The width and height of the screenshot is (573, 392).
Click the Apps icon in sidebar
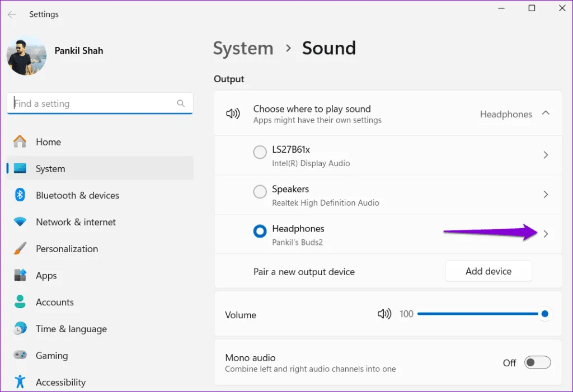pyautogui.click(x=20, y=276)
